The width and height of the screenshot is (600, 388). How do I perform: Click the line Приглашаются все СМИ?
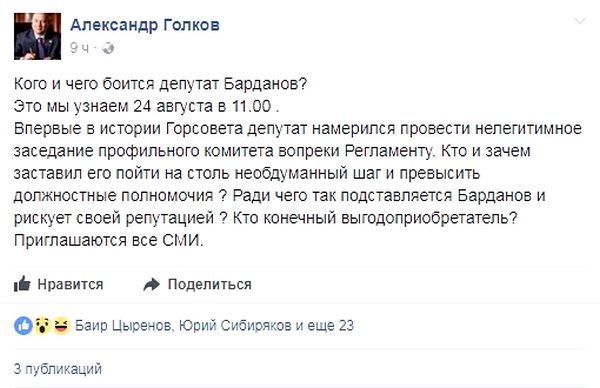point(108,240)
